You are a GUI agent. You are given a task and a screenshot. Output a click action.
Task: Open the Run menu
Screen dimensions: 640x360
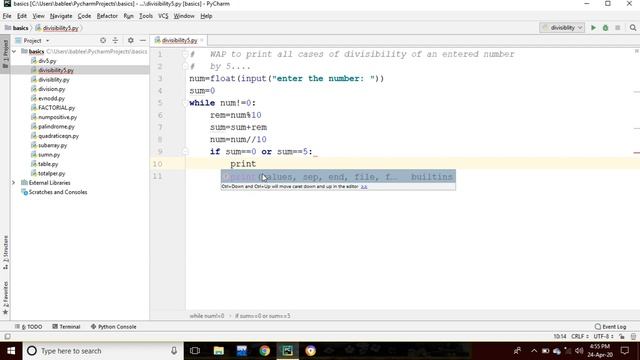click(128, 16)
